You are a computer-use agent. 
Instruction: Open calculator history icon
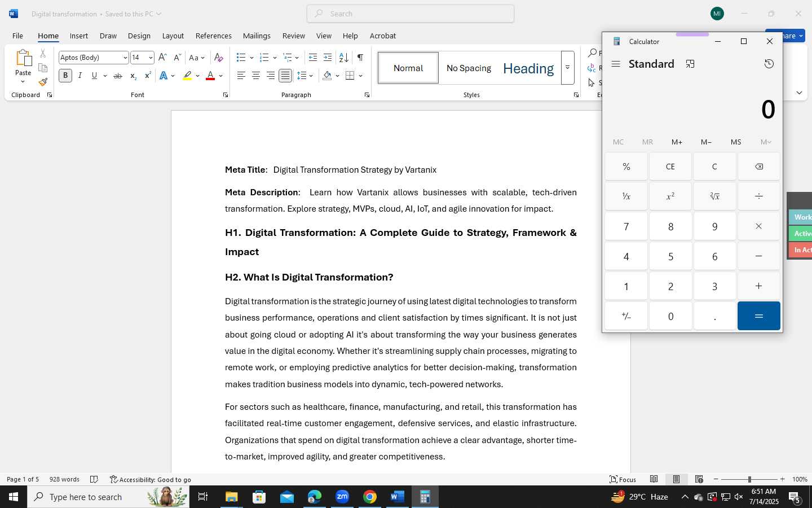click(x=769, y=64)
